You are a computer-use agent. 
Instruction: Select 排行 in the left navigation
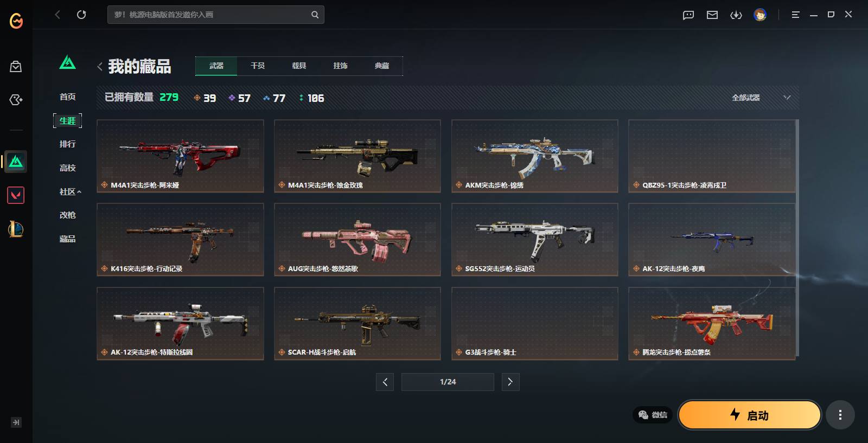coord(68,144)
